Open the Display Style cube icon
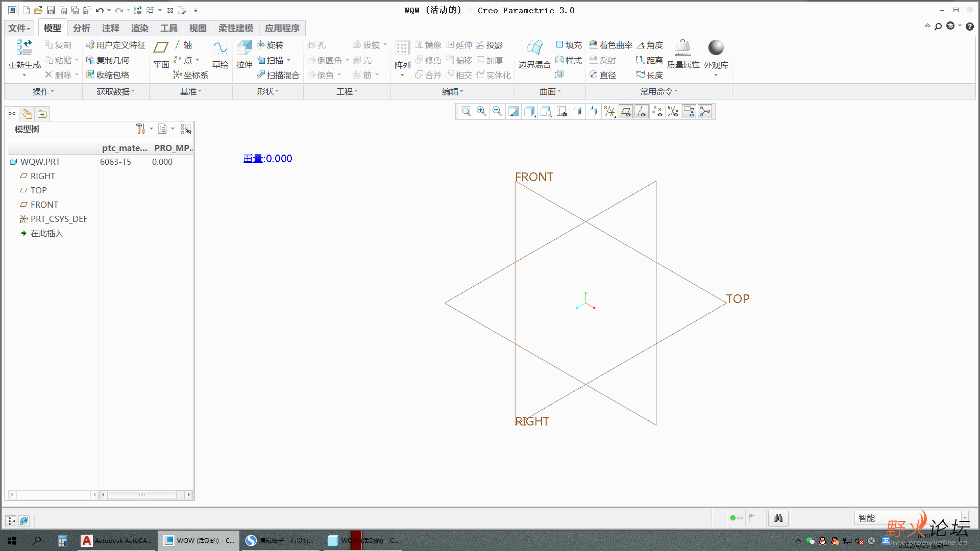This screenshot has height=551, width=980. point(530,112)
